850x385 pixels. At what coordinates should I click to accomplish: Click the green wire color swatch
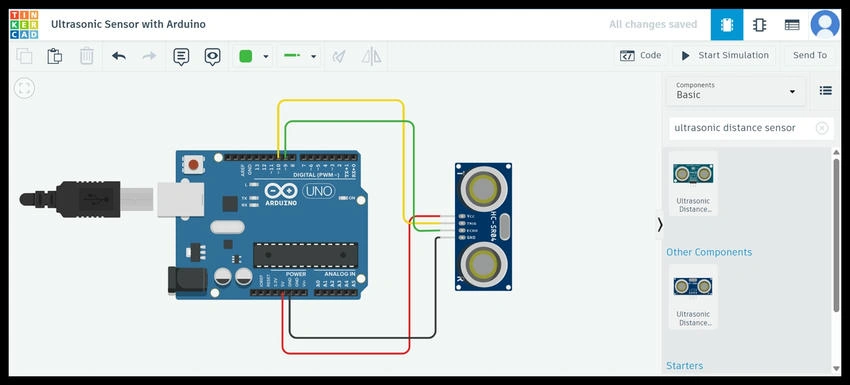(x=246, y=55)
